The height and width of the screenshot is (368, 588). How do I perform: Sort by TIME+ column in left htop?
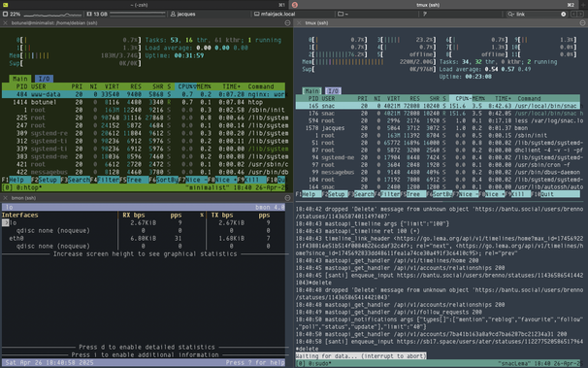[x=231, y=86]
